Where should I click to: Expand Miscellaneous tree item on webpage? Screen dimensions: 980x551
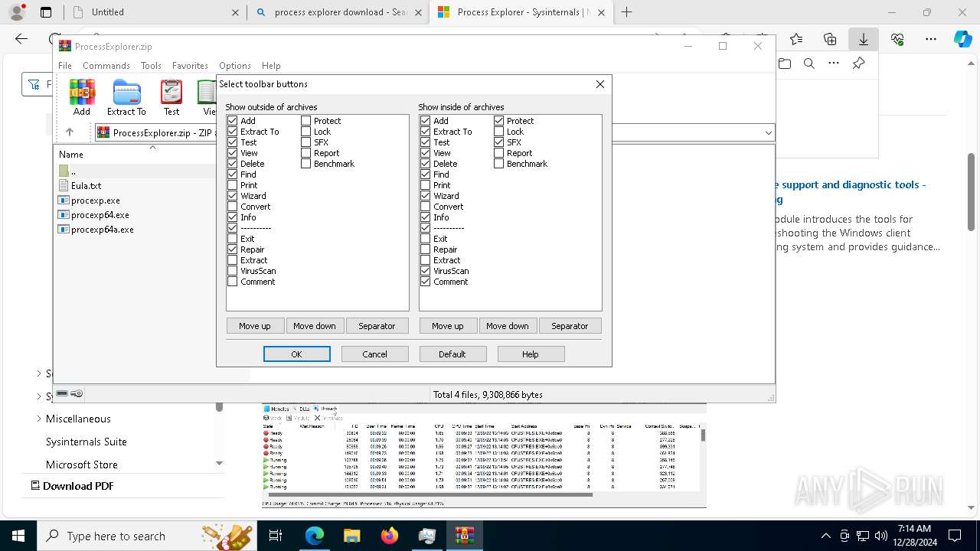39,419
